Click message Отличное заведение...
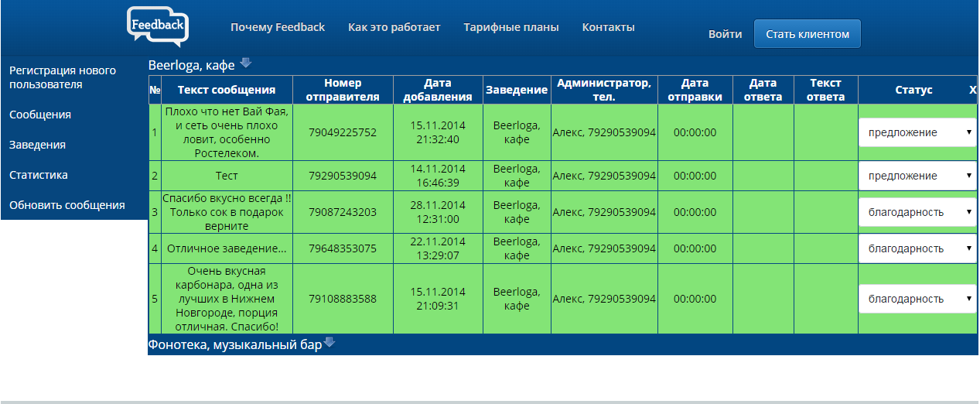Image resolution: width=980 pixels, height=404 pixels. (227, 248)
